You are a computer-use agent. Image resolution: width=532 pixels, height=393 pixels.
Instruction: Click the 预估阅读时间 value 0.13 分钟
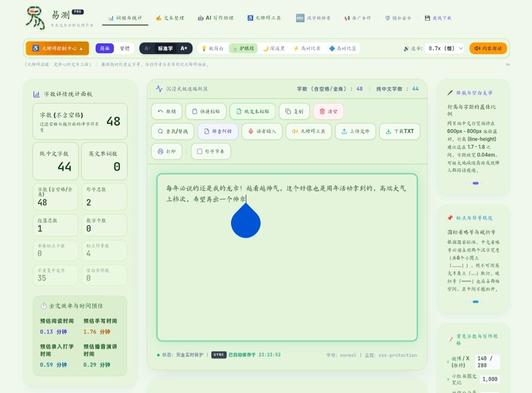point(53,331)
